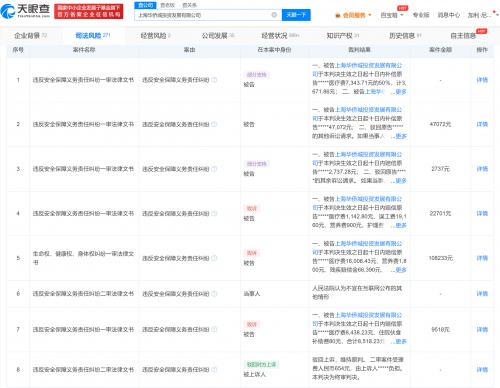The height and width of the screenshot is (388, 500).
Task: Click the blue company name link in row 7
Action: 358,319
